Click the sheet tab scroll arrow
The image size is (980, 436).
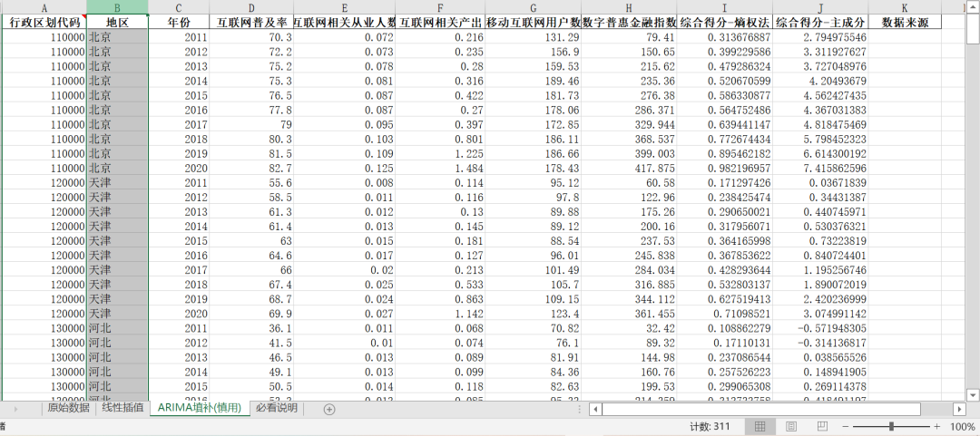point(15,409)
